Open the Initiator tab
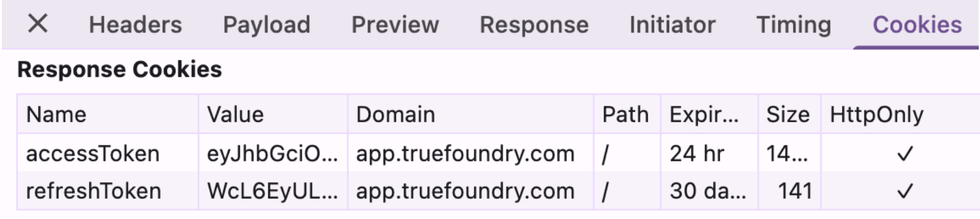Screen dimensions: 980x219 [672, 25]
